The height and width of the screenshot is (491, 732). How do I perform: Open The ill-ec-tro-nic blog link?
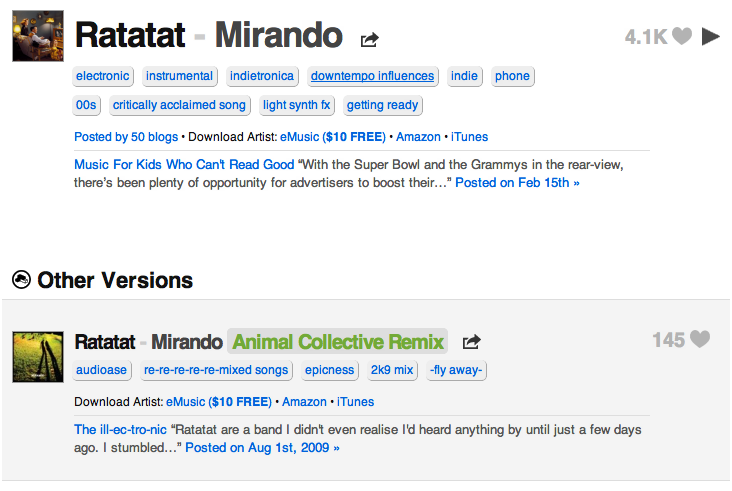(120, 429)
